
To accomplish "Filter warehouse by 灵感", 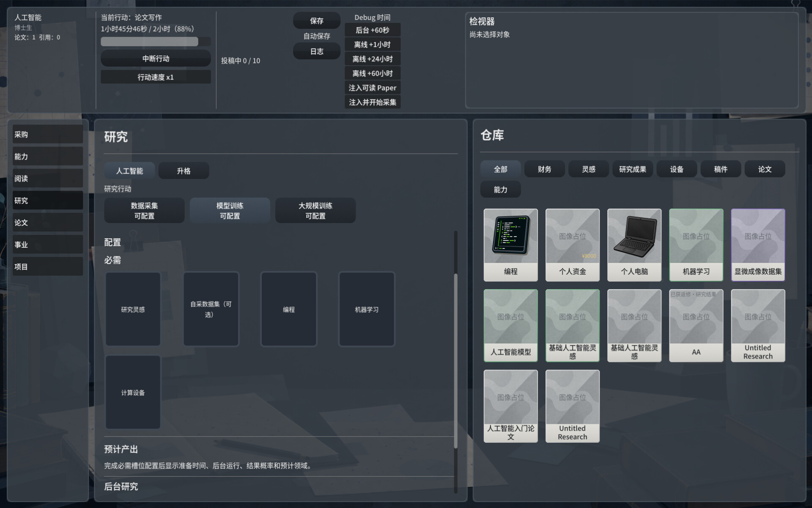I will click(588, 169).
